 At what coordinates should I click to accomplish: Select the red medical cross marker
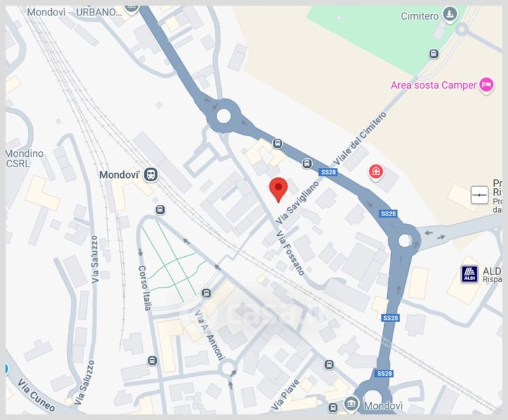(376, 171)
